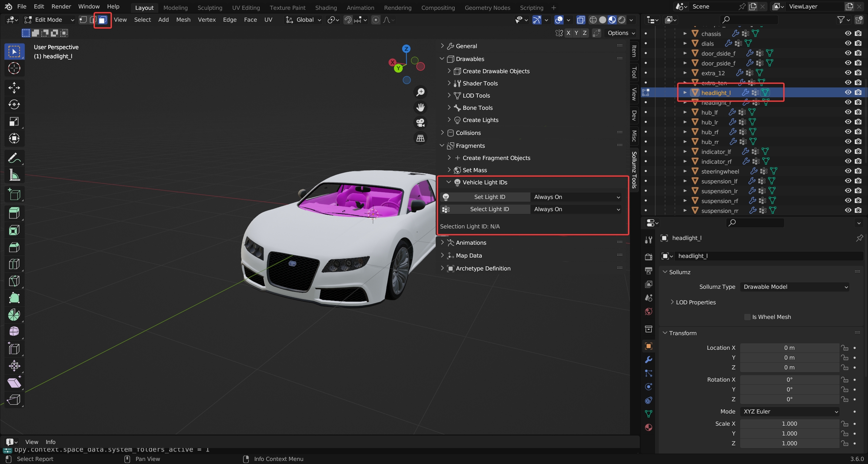Activate the Measure tool

point(14,175)
